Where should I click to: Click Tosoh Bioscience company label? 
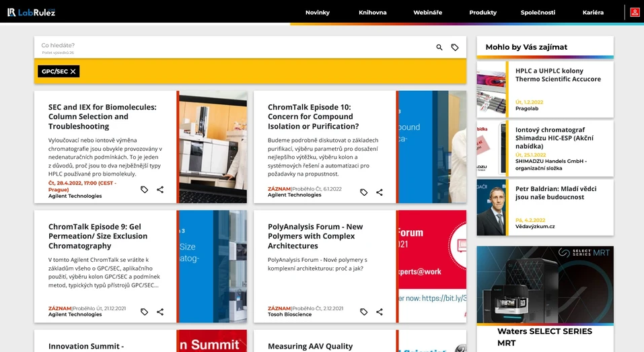289,314
